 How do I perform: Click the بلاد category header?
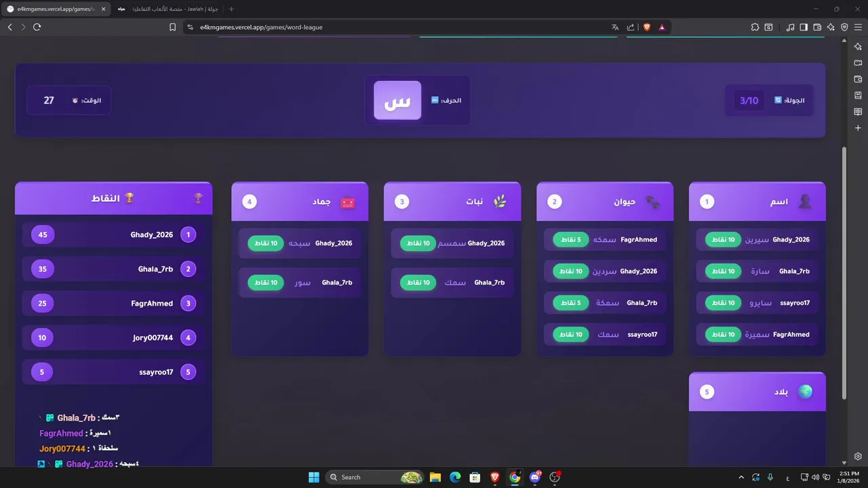[757, 392]
